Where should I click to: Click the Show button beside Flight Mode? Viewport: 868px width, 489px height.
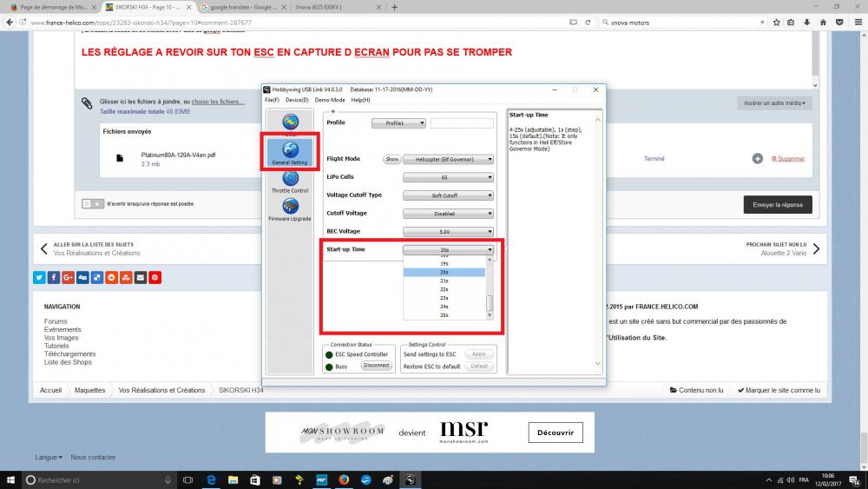point(392,160)
